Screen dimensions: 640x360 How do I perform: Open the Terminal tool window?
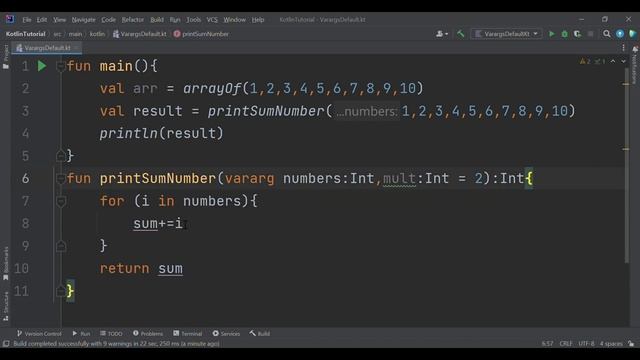(x=188, y=333)
